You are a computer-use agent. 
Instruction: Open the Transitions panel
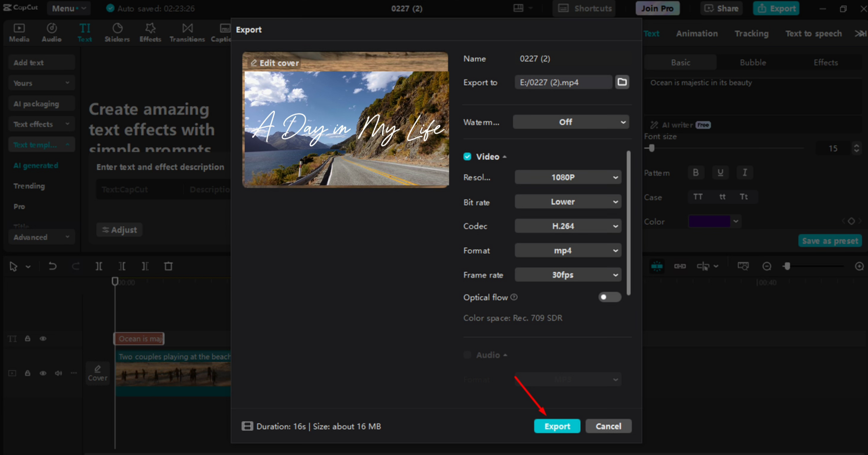[187, 32]
